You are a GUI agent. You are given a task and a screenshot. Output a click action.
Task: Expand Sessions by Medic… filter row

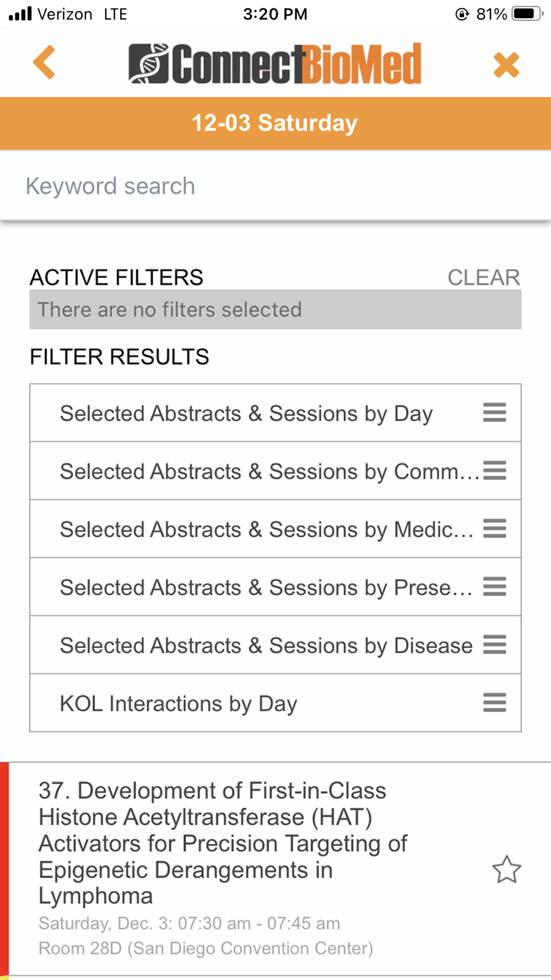[x=266, y=530]
